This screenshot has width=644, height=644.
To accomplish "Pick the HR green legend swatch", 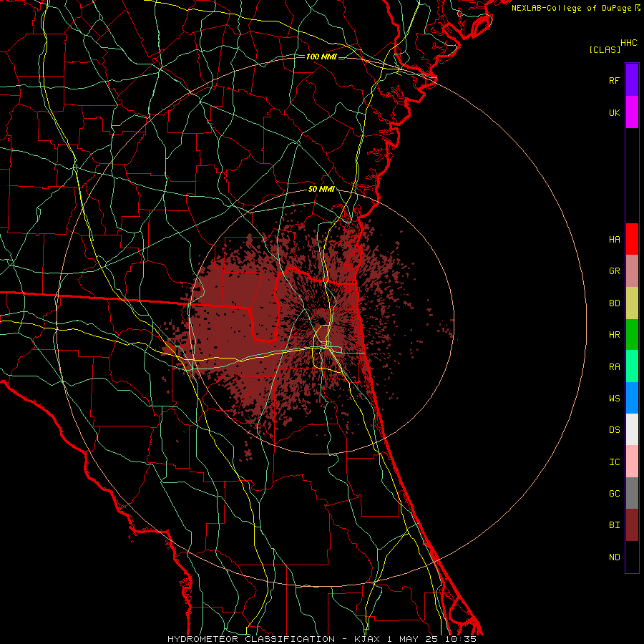I will coord(632,335).
